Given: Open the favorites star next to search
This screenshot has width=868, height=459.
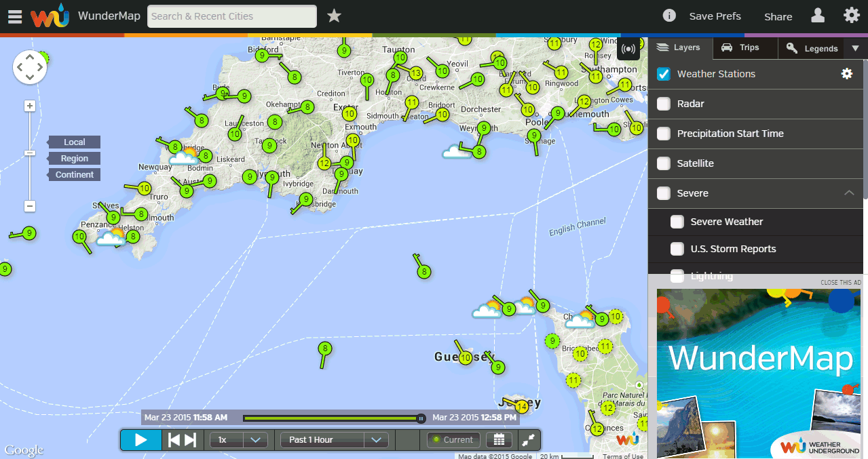Looking at the screenshot, I should pyautogui.click(x=334, y=16).
